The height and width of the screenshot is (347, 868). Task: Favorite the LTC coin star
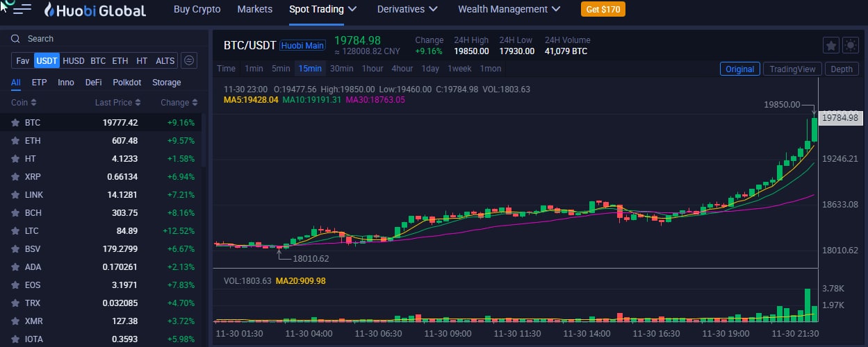point(15,230)
